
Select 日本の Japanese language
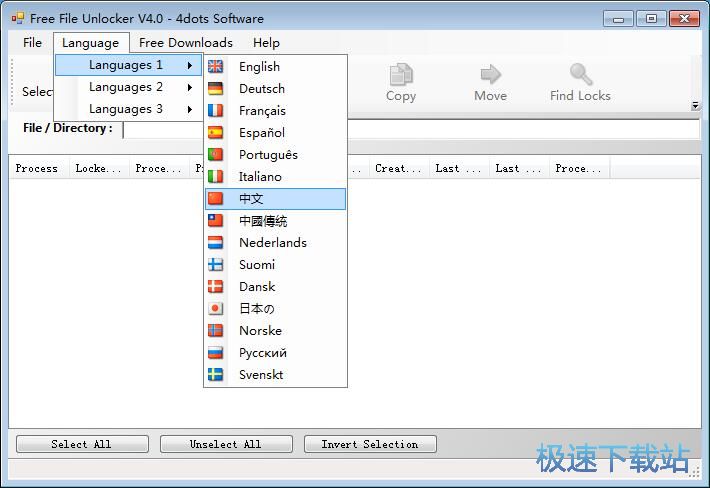(x=275, y=309)
